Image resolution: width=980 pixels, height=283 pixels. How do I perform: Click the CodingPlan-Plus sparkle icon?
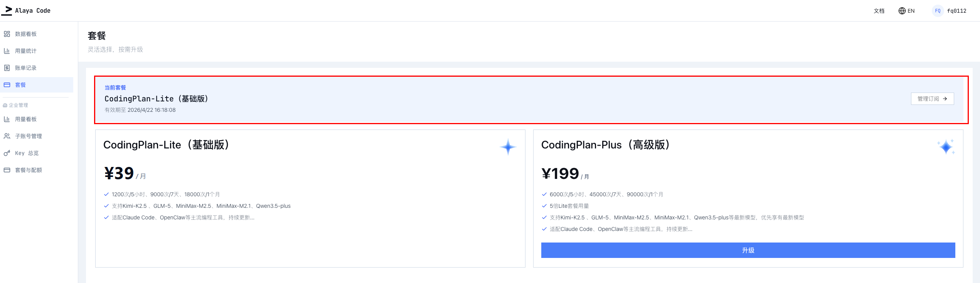pos(946,147)
